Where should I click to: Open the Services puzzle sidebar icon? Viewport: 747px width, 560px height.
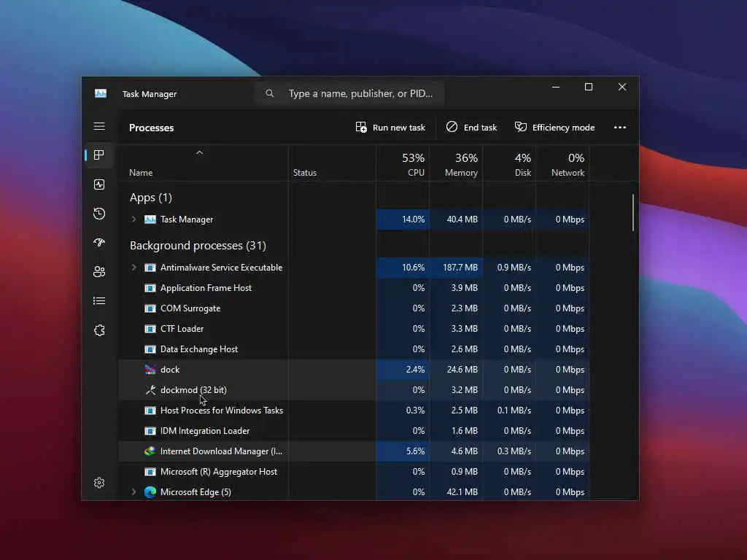[99, 330]
